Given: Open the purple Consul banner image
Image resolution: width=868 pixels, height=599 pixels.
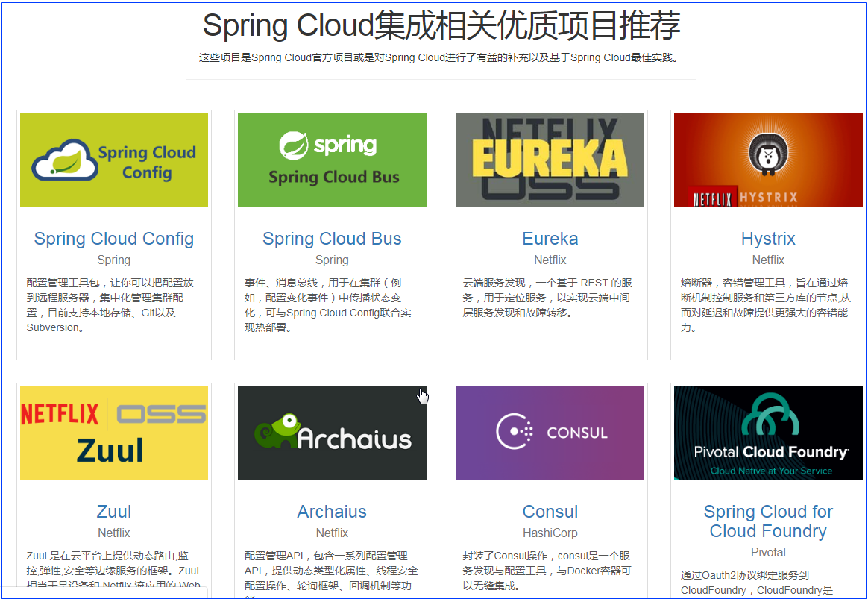Looking at the screenshot, I should (550, 433).
